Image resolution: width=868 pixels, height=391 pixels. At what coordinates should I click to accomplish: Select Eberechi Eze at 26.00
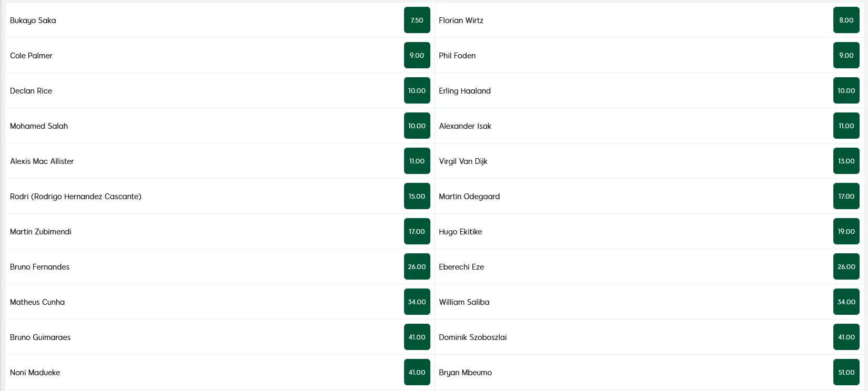846,266
